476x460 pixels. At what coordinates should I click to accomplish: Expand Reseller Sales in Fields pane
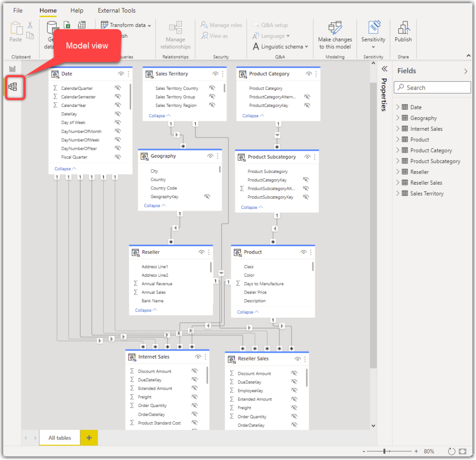tap(398, 183)
